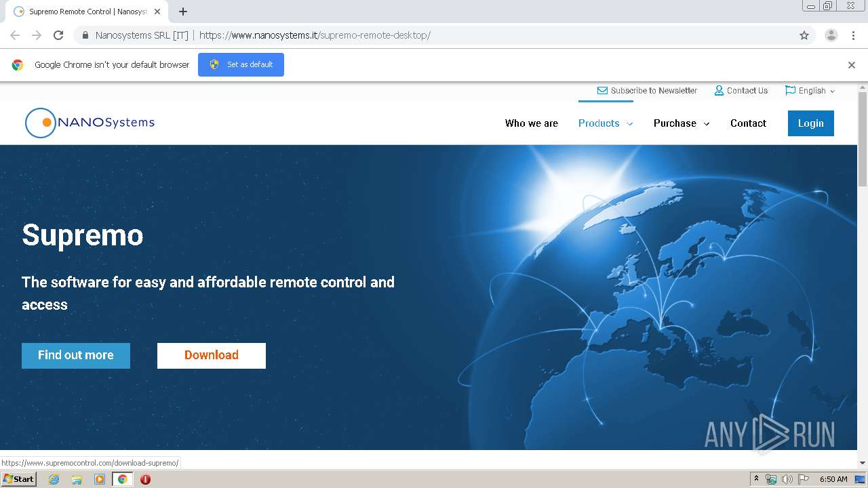Click the red stop-sign taskbar icon

point(145,479)
